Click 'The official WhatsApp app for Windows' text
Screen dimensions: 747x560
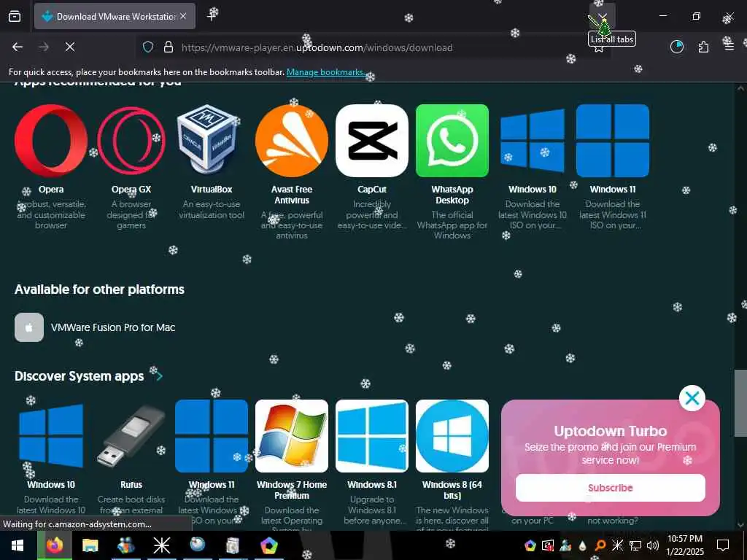[452, 225]
